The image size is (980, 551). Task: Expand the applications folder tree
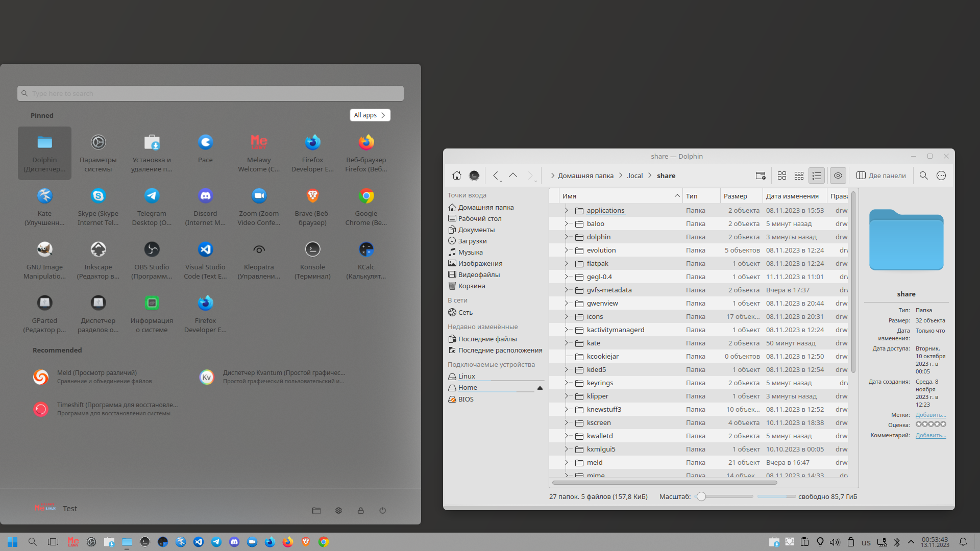(566, 210)
